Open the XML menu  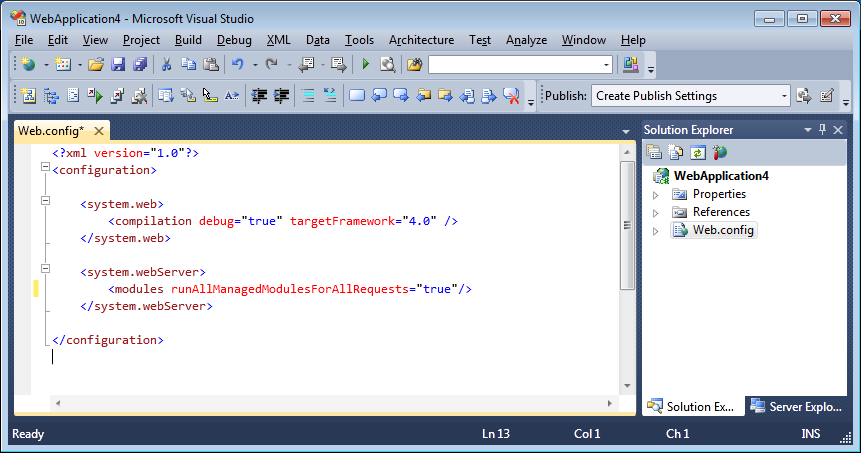coord(278,40)
